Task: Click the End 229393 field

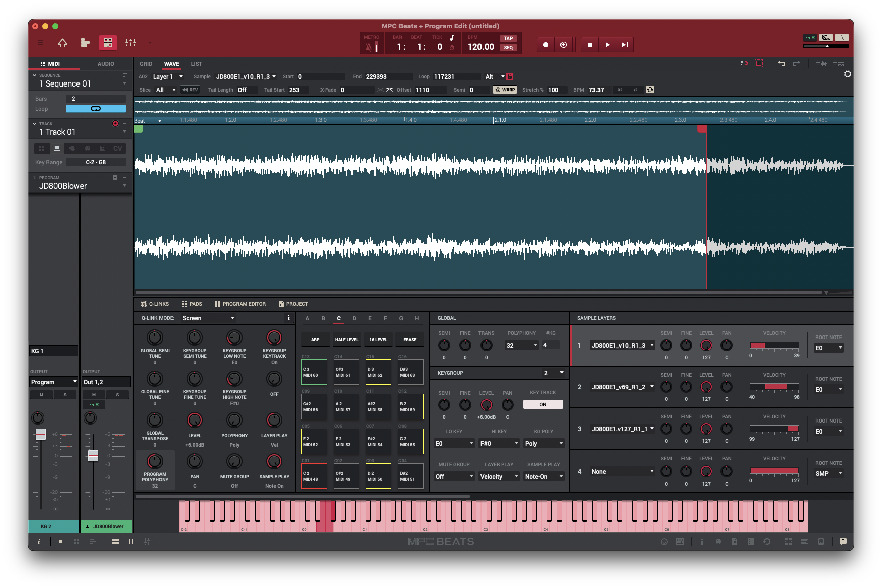Action: click(388, 76)
